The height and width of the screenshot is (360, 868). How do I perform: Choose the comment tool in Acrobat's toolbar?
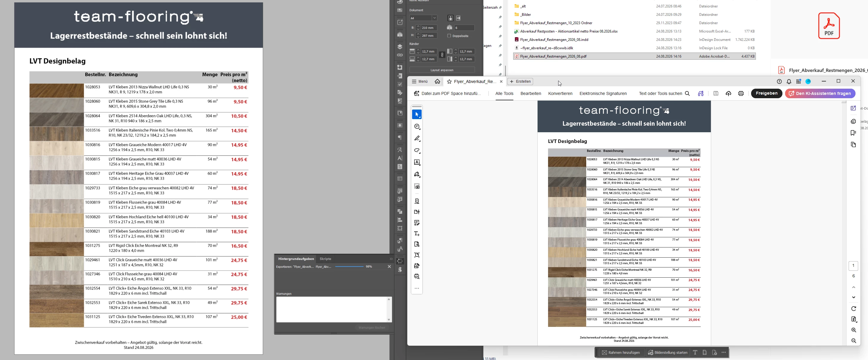(417, 127)
